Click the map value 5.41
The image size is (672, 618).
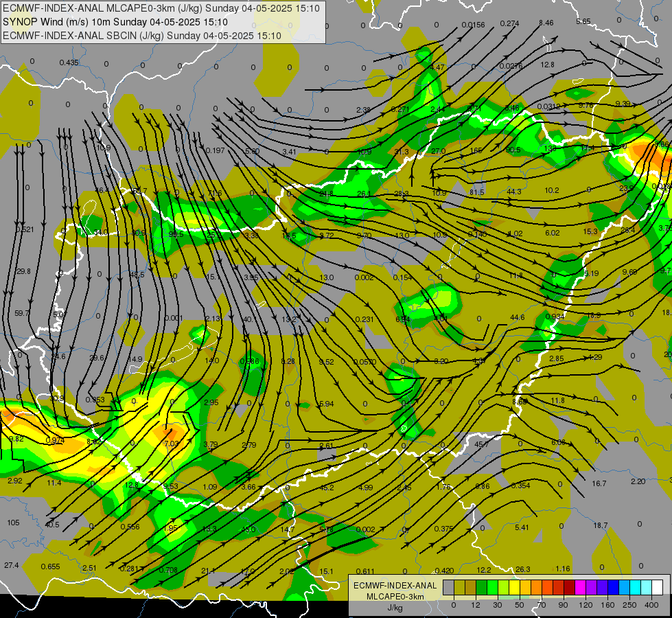tap(522, 527)
